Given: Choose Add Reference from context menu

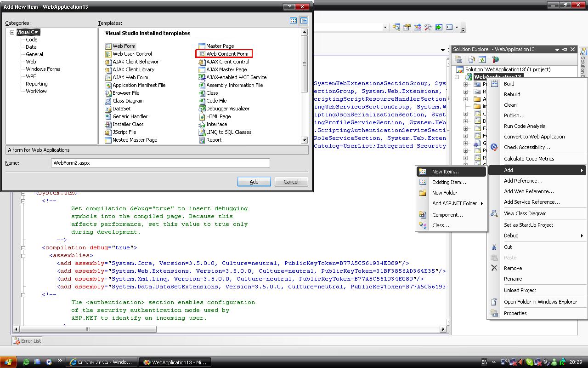Looking at the screenshot, I should 523,181.
